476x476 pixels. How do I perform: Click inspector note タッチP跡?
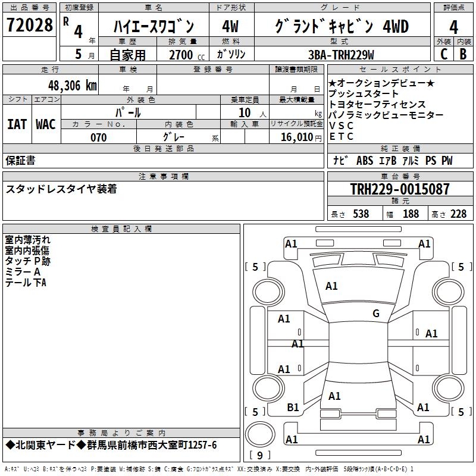point(27,261)
